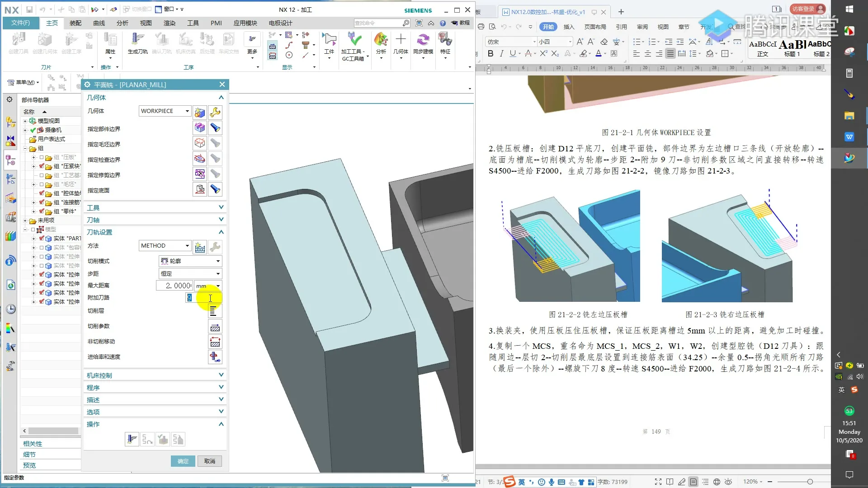Click the Bold icon in Word
The image size is (868, 488).
point(491,54)
